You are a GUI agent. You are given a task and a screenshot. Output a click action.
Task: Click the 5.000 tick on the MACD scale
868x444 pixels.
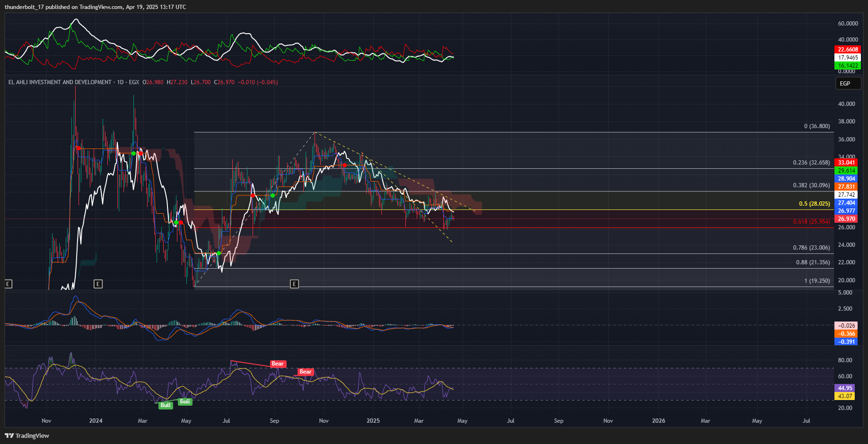pyautogui.click(x=845, y=293)
